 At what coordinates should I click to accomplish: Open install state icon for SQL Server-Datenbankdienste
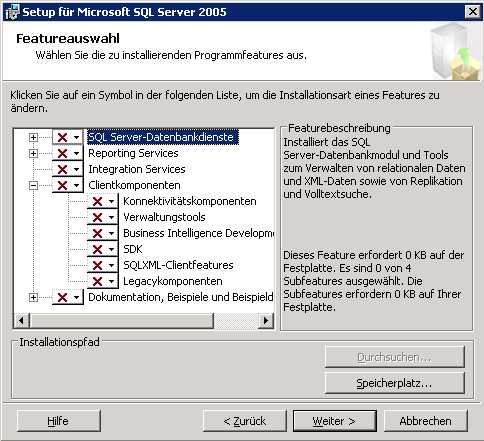coord(67,137)
